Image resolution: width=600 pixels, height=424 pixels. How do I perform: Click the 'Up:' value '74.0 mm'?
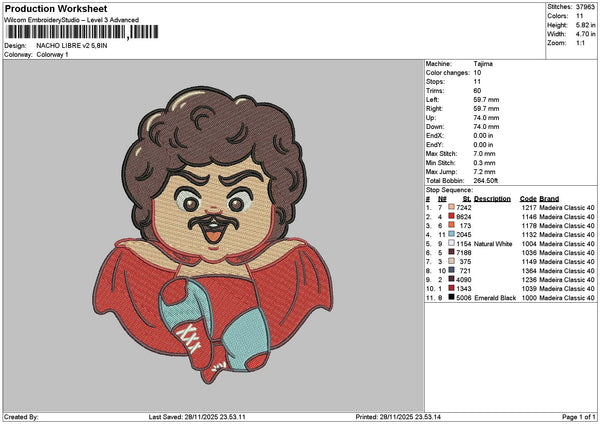[x=486, y=118]
